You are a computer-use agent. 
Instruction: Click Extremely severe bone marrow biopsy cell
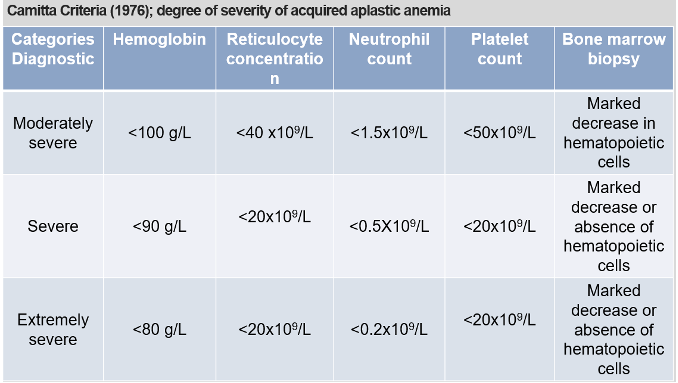pos(614,329)
